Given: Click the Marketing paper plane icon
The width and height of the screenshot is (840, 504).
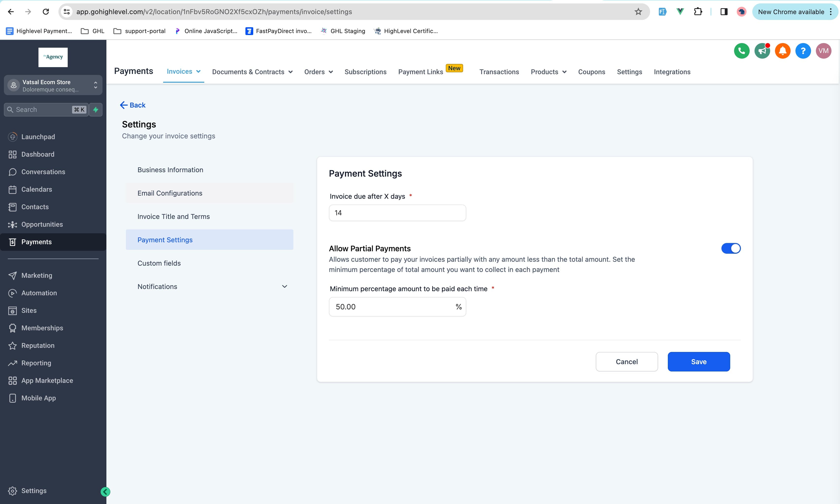Looking at the screenshot, I should (x=13, y=275).
